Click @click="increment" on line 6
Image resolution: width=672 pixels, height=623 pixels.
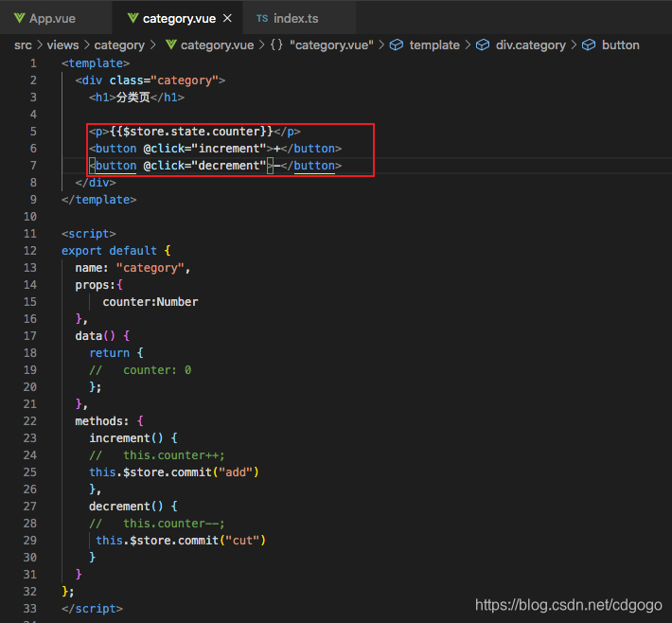(204, 149)
